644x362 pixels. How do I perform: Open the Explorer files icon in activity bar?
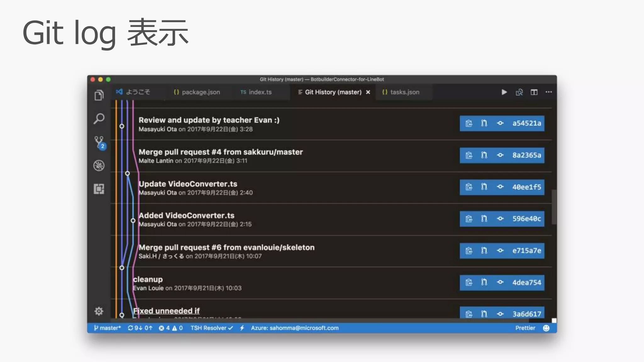coord(99,95)
